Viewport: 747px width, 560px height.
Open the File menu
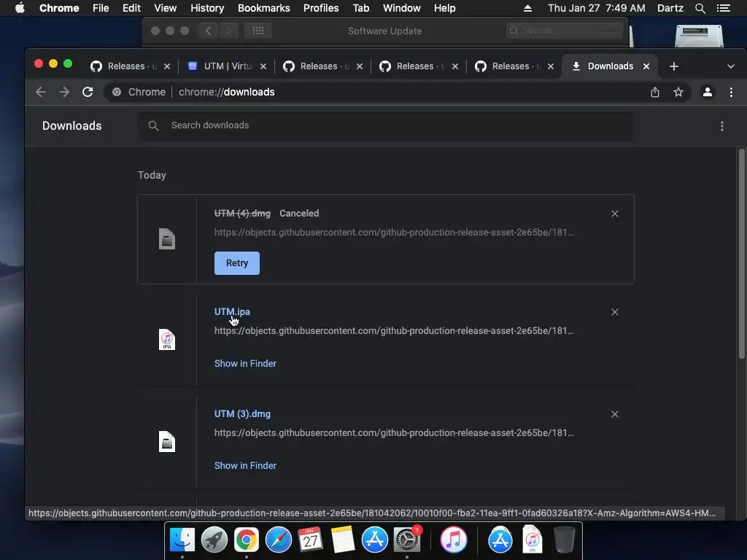(x=101, y=8)
